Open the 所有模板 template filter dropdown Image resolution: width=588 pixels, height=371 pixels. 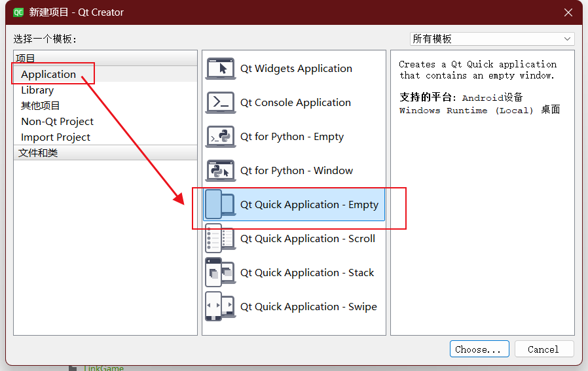tap(492, 39)
